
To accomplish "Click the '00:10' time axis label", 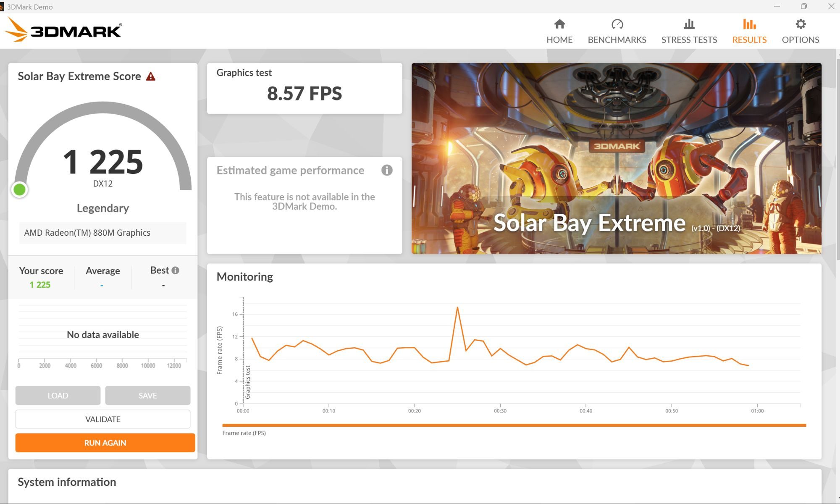I will (329, 411).
